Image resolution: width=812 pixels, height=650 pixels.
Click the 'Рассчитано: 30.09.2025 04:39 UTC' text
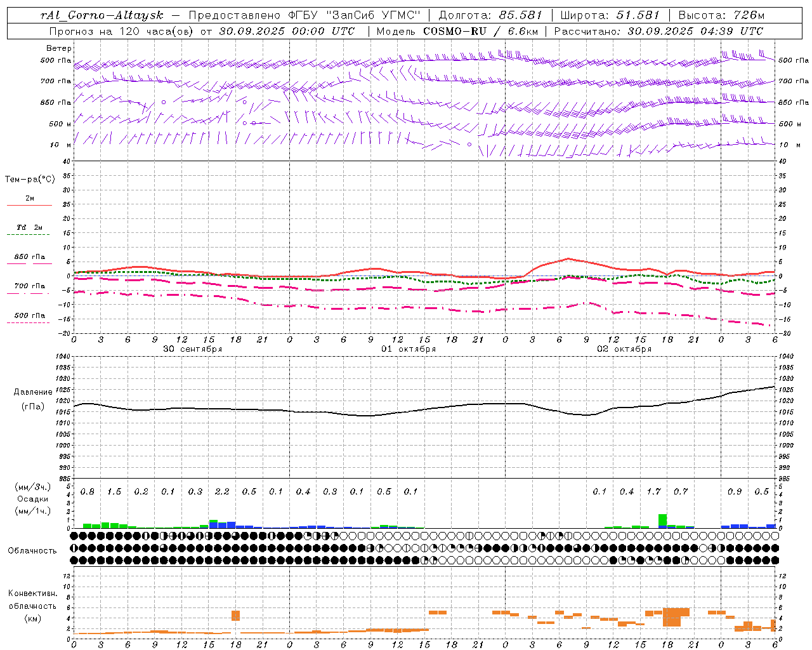(x=658, y=31)
